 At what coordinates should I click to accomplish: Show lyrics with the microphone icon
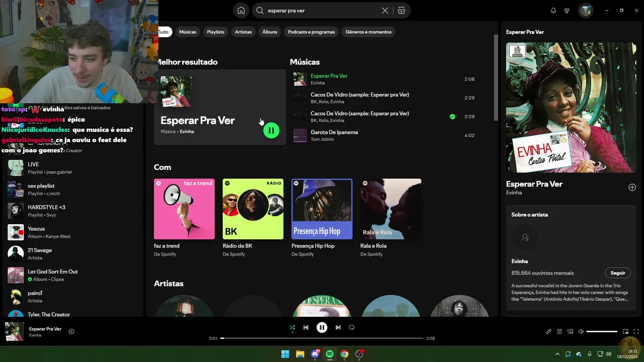[549, 331]
